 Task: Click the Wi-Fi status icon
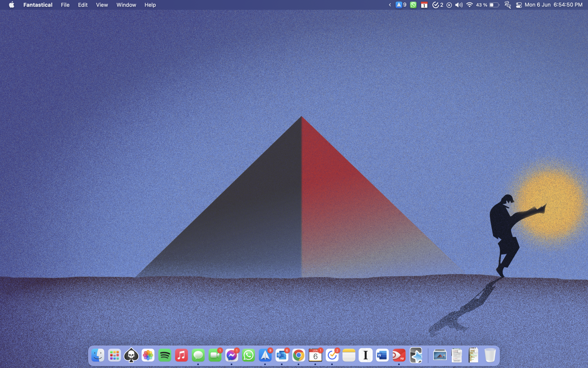[x=470, y=5]
